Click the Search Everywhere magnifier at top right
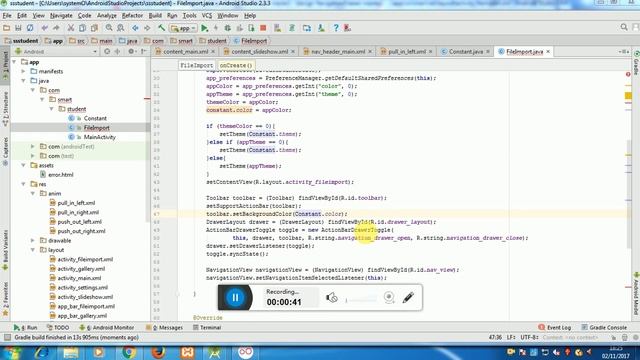Image resolution: width=640 pixels, height=360 pixels. pyautogui.click(x=624, y=27)
